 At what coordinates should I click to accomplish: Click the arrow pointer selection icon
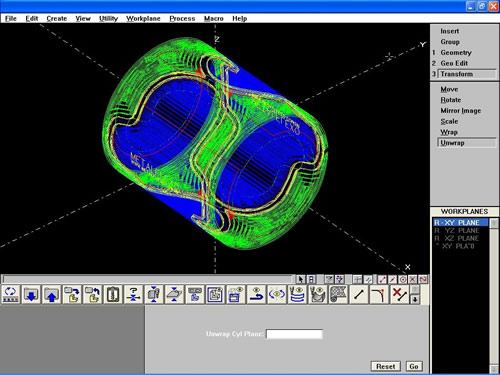point(300,279)
